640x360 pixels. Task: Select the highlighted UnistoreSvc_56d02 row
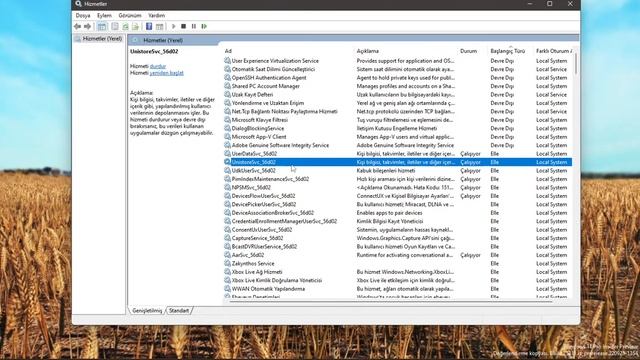(398, 162)
